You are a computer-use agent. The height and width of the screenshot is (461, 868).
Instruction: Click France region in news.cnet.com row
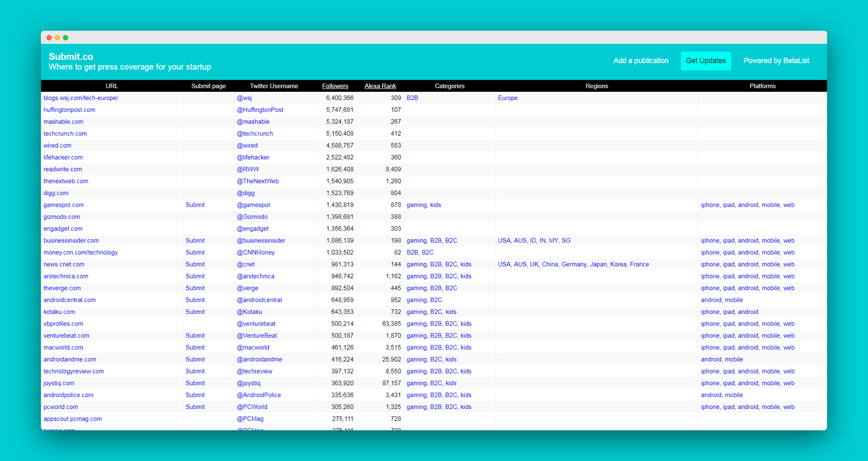pos(640,265)
